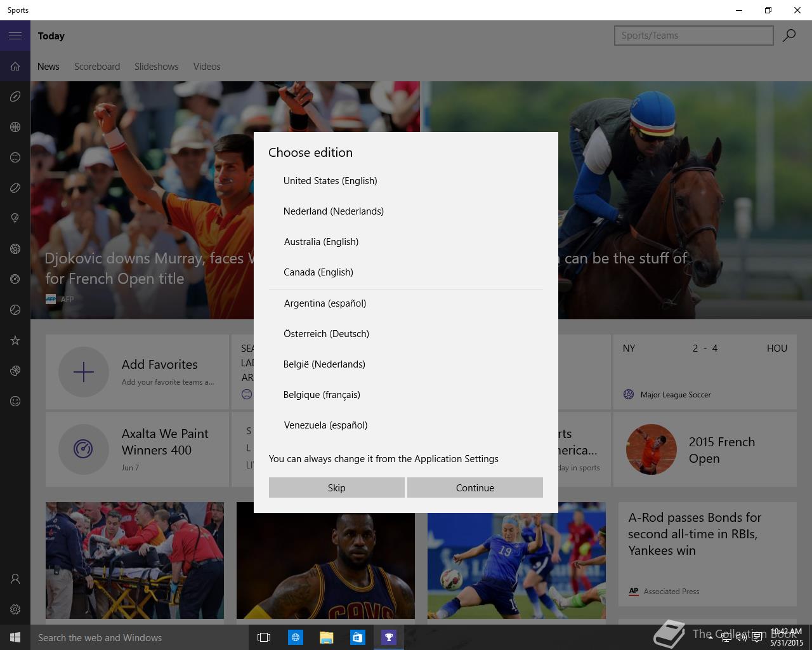The image size is (812, 650).
Task: Open the account person icon
Action: click(15, 579)
